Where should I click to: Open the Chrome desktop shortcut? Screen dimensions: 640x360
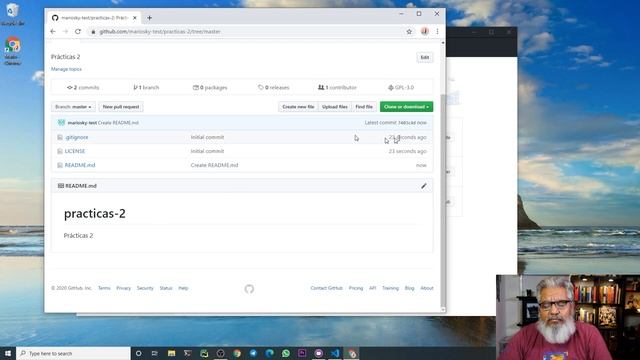pyautogui.click(x=12, y=51)
